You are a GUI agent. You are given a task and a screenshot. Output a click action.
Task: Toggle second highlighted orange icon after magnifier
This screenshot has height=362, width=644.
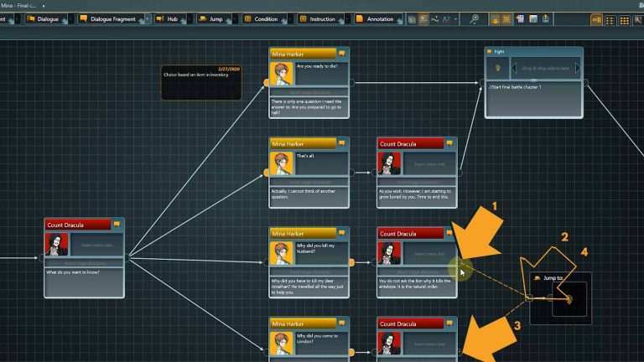(506, 19)
